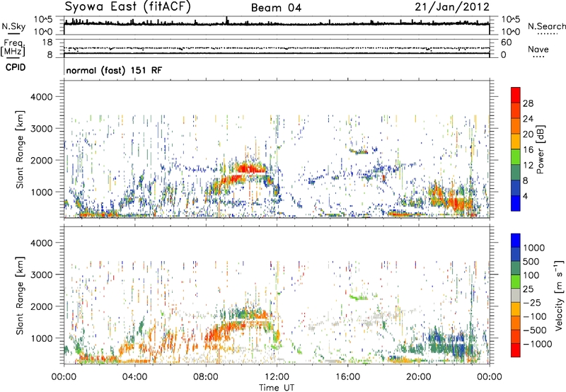Click the '4' Power colorbar tick

[525, 196]
